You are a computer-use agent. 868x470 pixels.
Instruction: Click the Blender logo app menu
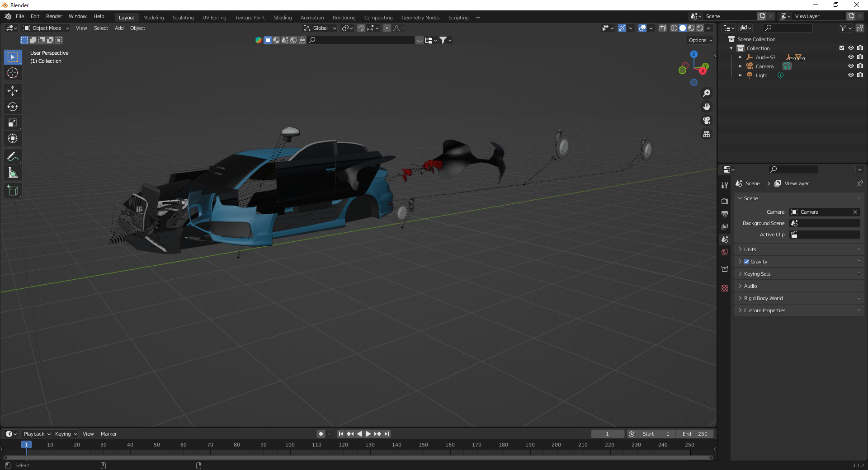tap(8, 16)
